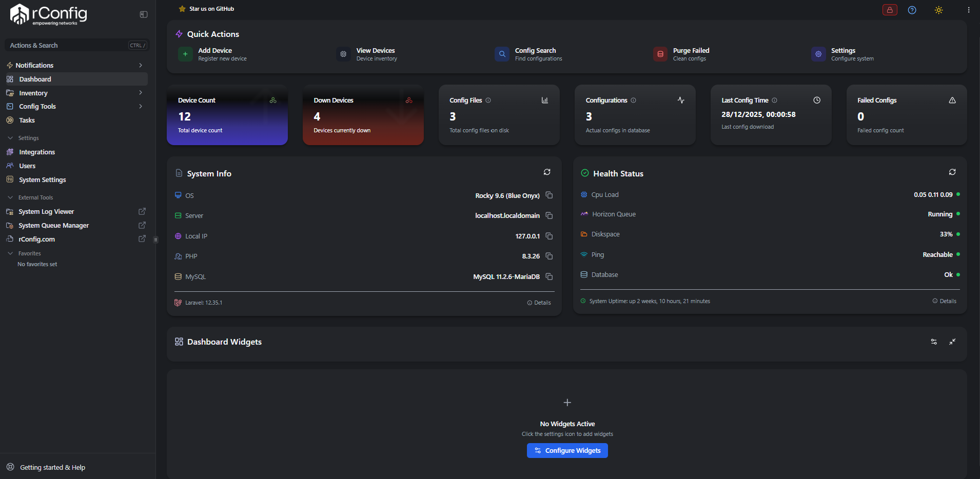Copy the OS value Rocky 9.6

click(x=549, y=195)
